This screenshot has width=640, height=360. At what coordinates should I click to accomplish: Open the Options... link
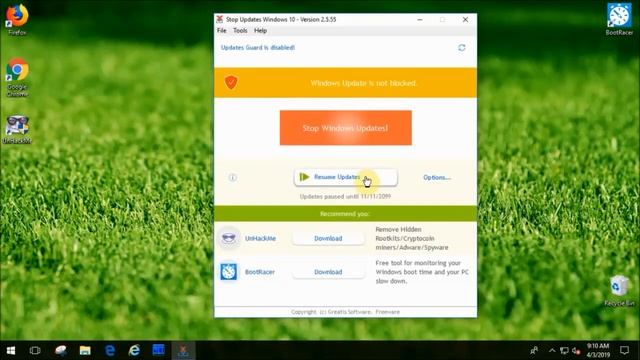[437, 177]
